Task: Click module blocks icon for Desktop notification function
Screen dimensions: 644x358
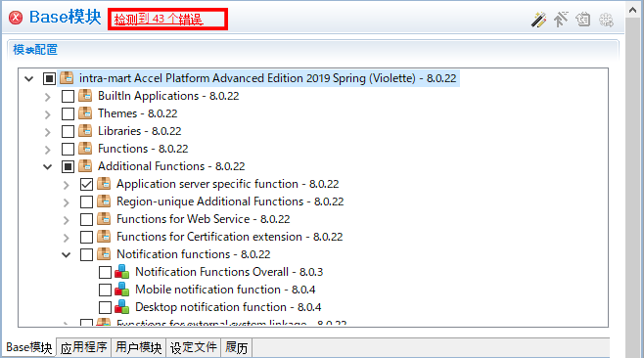Action: pyautogui.click(x=122, y=307)
